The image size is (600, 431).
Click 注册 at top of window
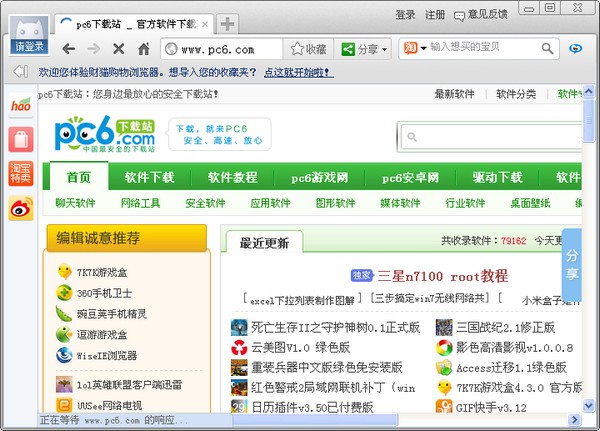click(435, 15)
